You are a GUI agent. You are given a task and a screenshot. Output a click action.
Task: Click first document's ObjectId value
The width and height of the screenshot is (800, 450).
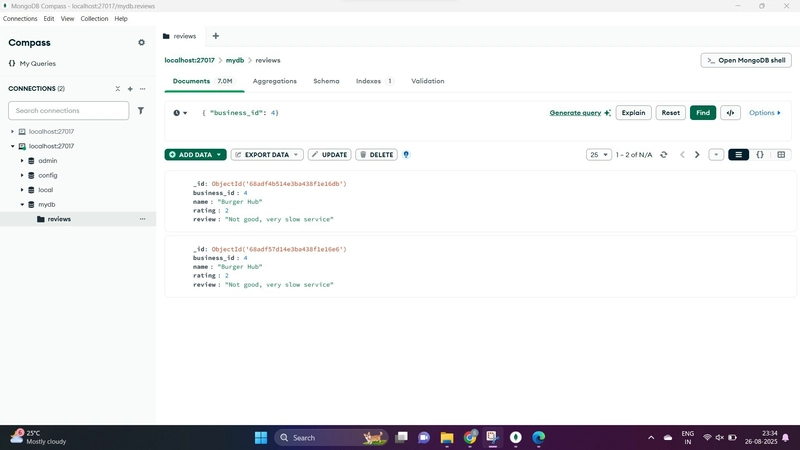279,184
